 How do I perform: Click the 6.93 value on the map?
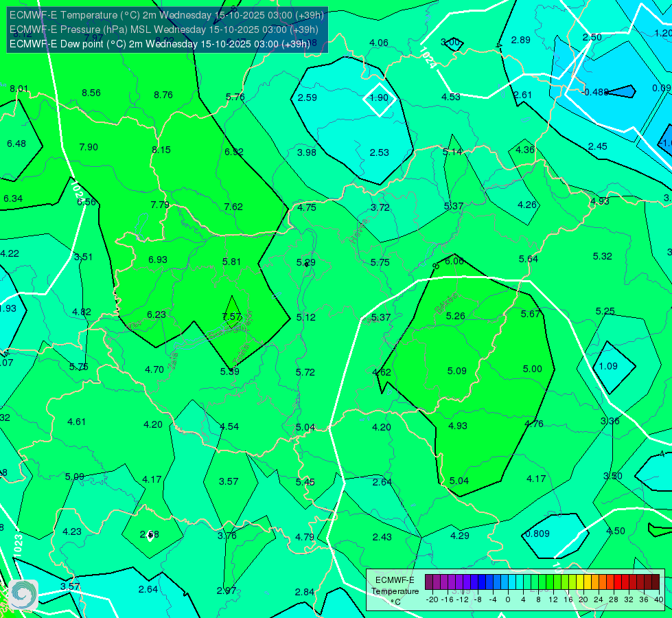[158, 260]
